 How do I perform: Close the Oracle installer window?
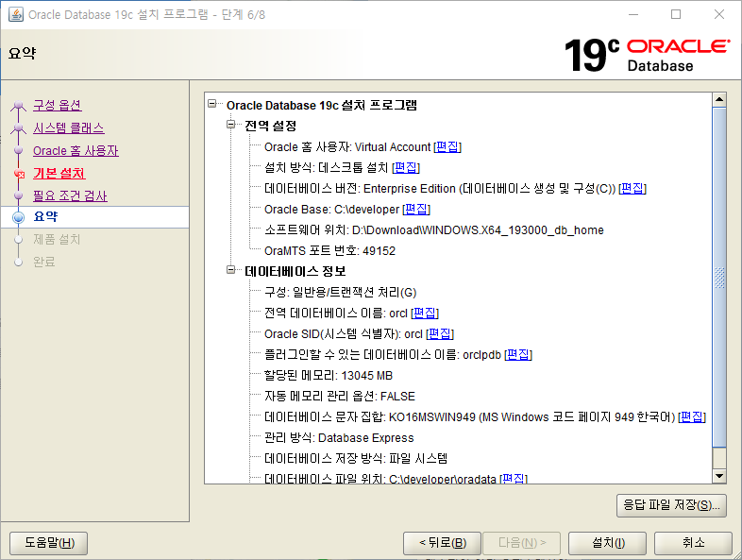[x=718, y=15]
